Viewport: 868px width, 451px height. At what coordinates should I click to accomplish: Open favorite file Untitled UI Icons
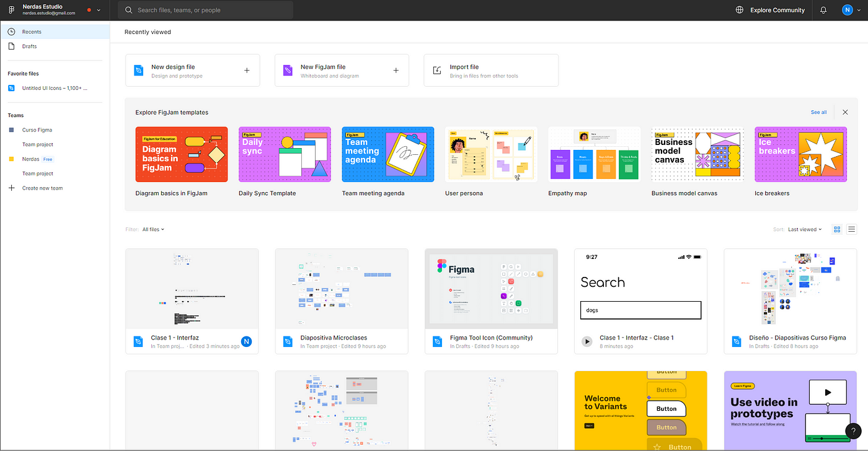coord(55,88)
